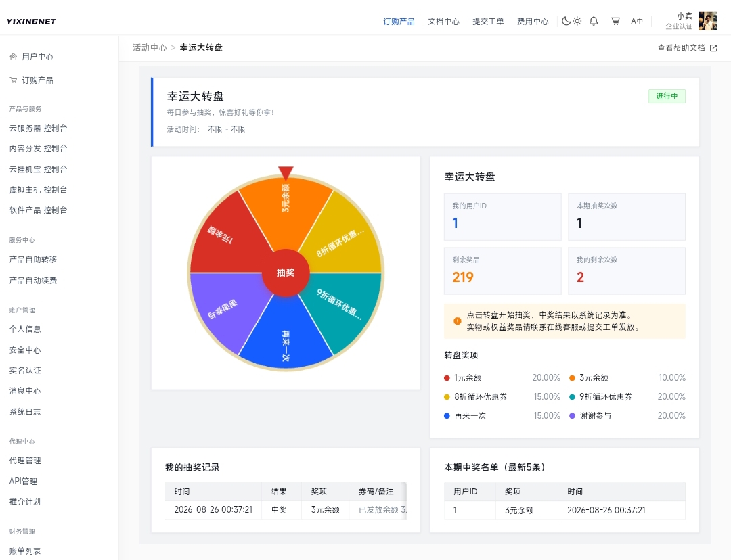Click teal dot beside 9折循环优惠券 legend
731x560 pixels.
point(572,397)
